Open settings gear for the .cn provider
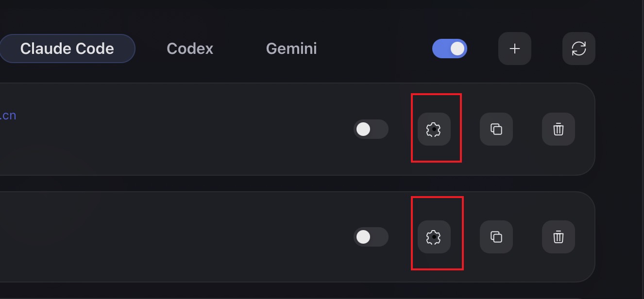The image size is (644, 299). (x=434, y=129)
